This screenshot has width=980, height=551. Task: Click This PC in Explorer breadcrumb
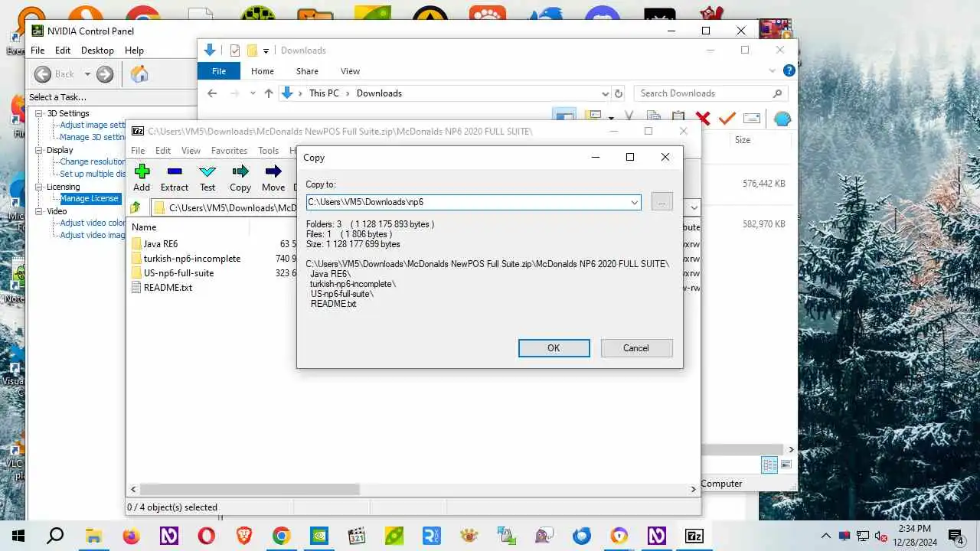(324, 93)
